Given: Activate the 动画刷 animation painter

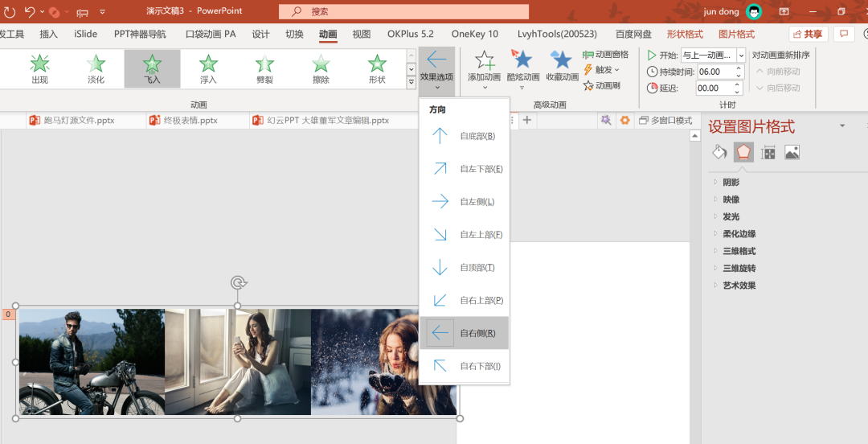Looking at the screenshot, I should [602, 85].
